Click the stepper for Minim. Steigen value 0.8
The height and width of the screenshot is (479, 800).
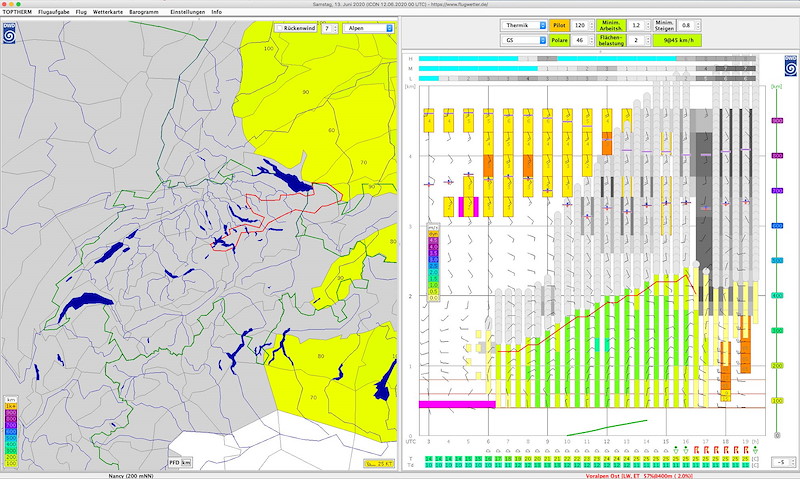(698, 25)
